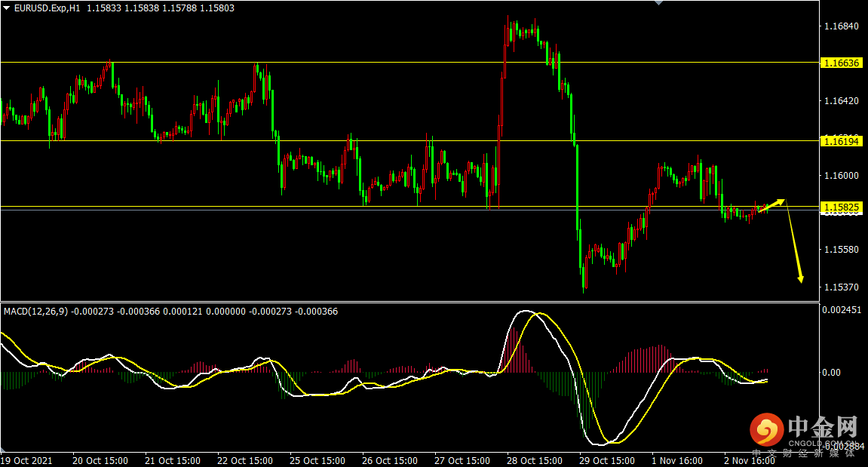Screen dimensions: 868x467
Task: Click the chart shift marker on top edge
Action: [658, 3]
